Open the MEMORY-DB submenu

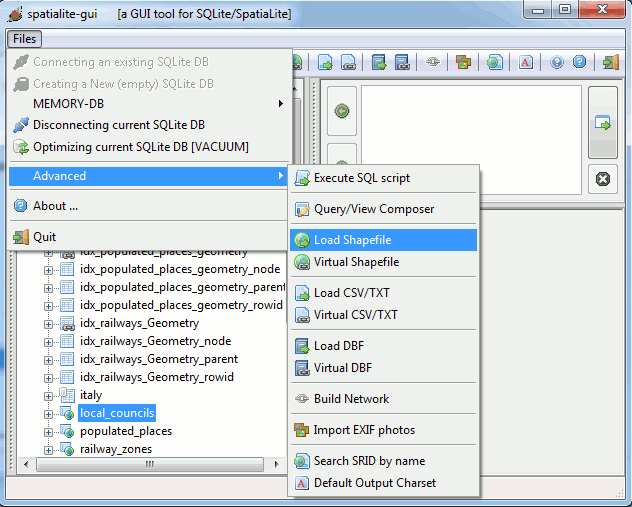(149, 104)
